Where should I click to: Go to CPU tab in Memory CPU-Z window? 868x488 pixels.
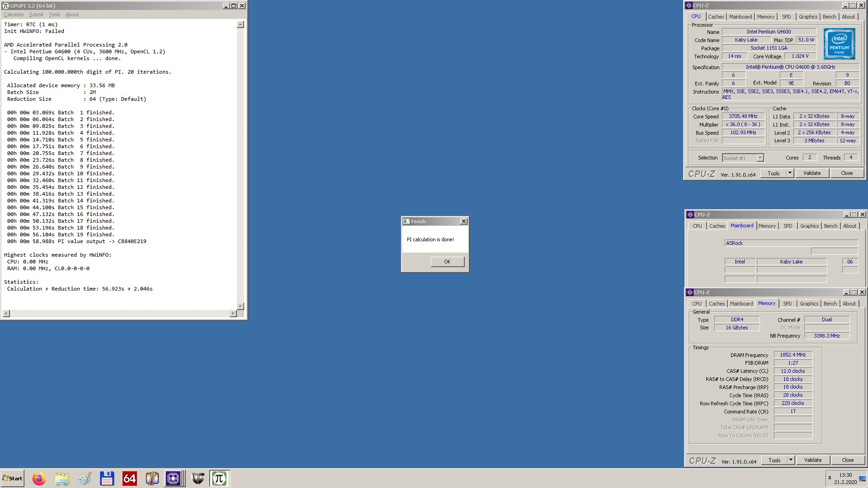[x=697, y=304]
